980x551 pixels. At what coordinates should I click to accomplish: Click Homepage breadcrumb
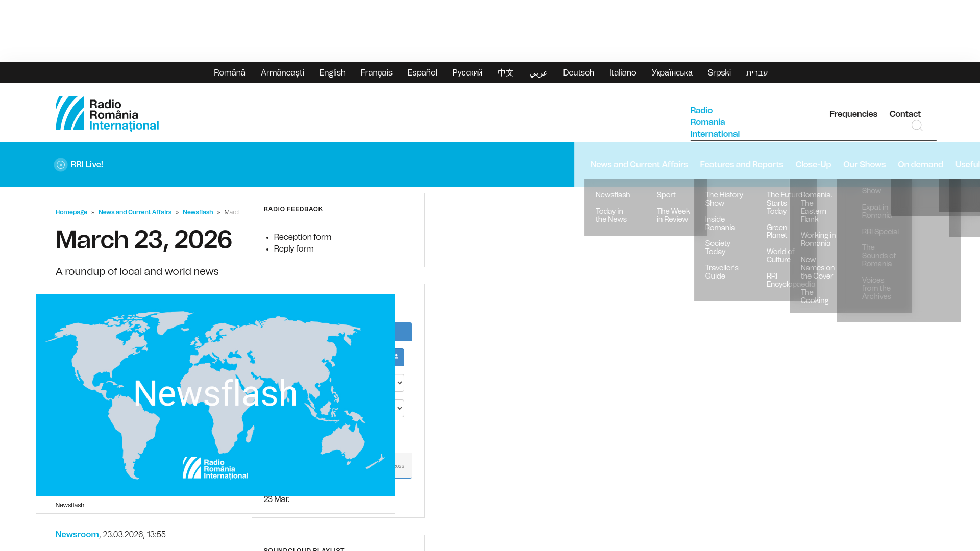pyautogui.click(x=71, y=212)
